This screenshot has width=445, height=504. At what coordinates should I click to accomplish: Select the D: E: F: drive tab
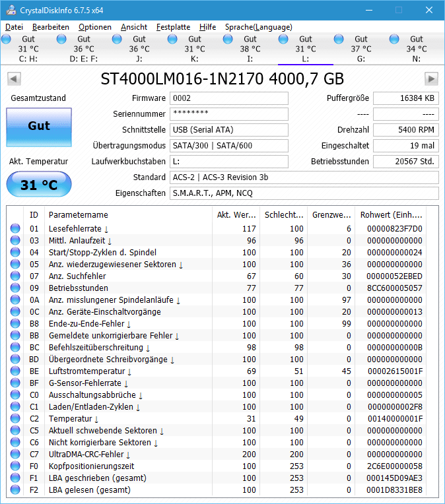[x=83, y=49]
